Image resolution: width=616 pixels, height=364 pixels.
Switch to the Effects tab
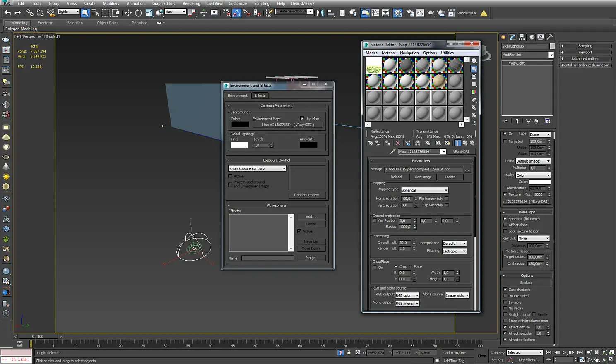tap(260, 96)
